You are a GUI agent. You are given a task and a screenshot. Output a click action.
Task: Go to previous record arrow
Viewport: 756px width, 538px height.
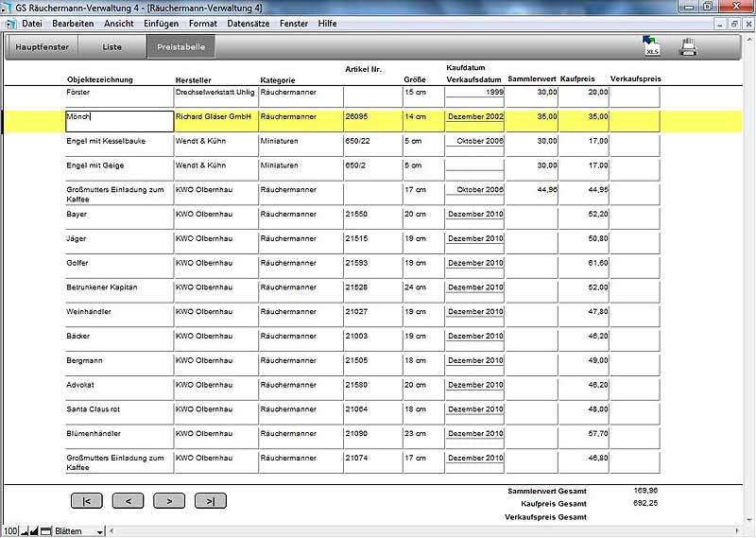128,501
